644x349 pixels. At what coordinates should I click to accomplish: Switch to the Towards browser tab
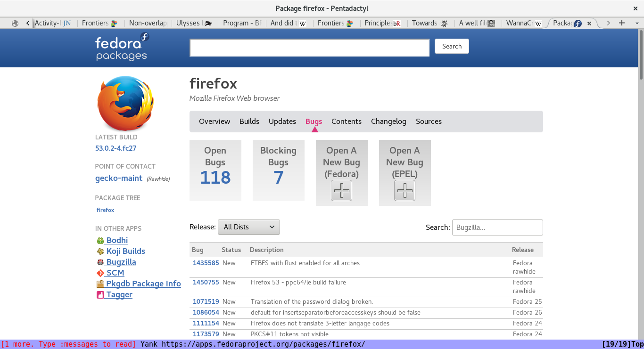click(430, 23)
